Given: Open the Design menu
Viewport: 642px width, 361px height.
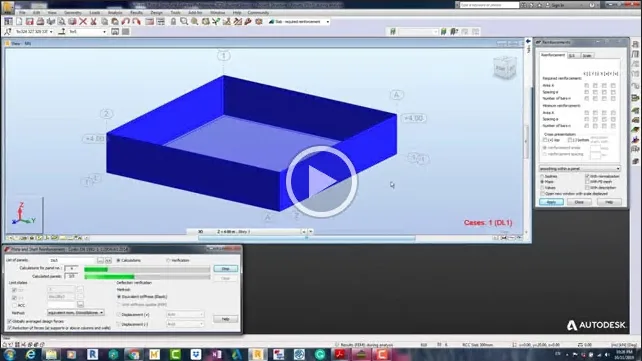Looking at the screenshot, I should 156,13.
